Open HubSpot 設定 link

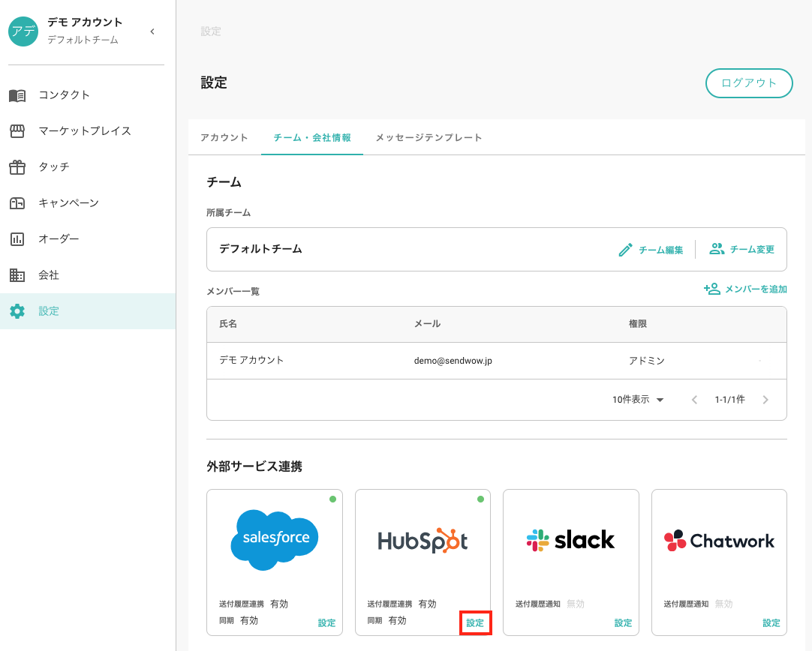click(475, 623)
